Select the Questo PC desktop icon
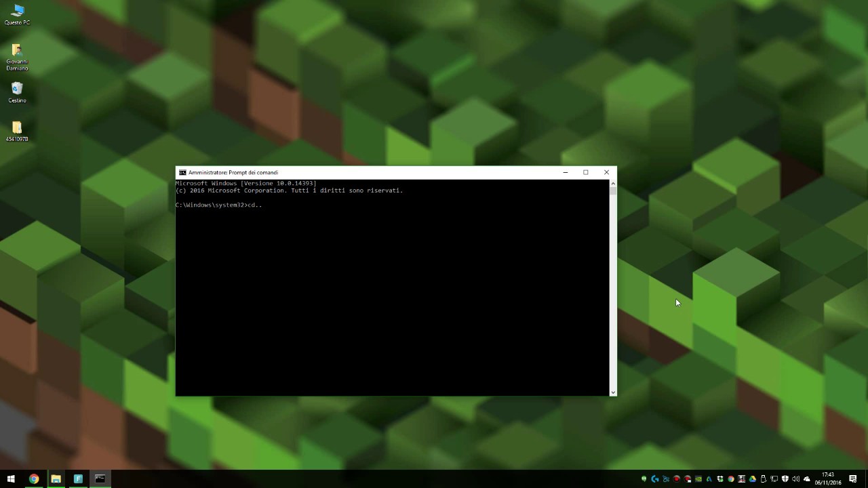868x488 pixels. (17, 14)
